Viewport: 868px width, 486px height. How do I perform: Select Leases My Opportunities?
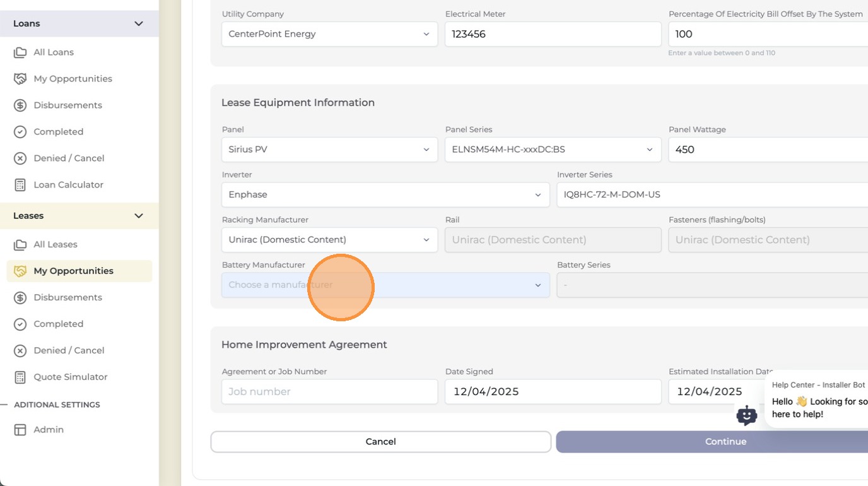[x=79, y=271]
